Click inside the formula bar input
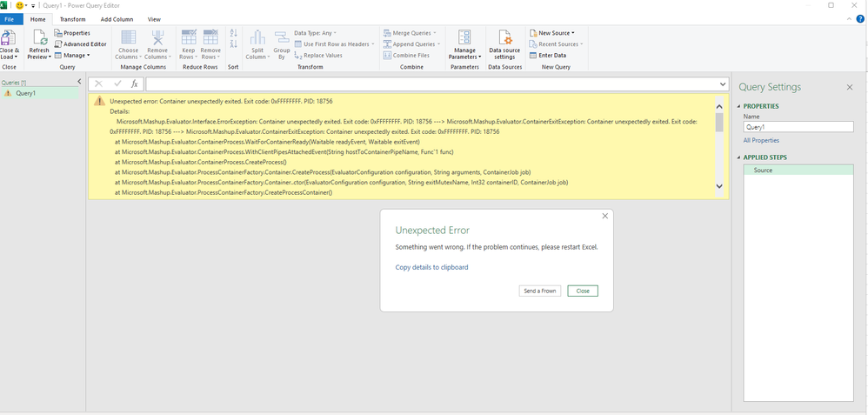868x415 pixels. point(431,84)
